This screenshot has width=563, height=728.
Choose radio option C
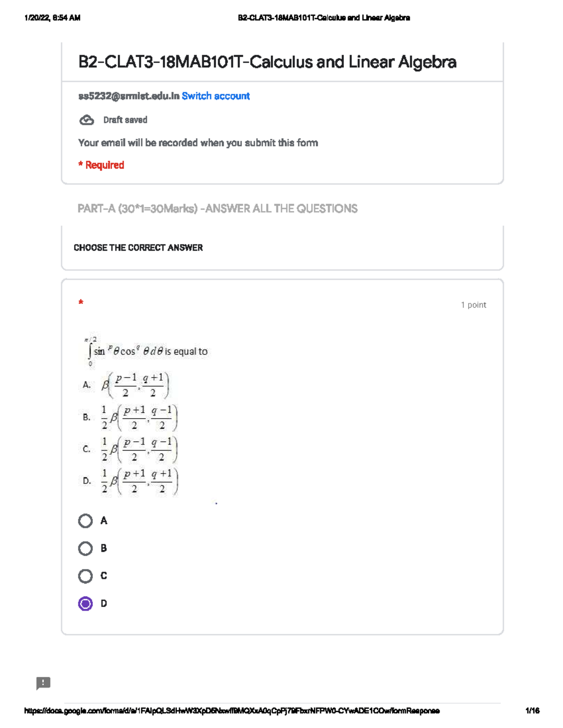pyautogui.click(x=85, y=576)
